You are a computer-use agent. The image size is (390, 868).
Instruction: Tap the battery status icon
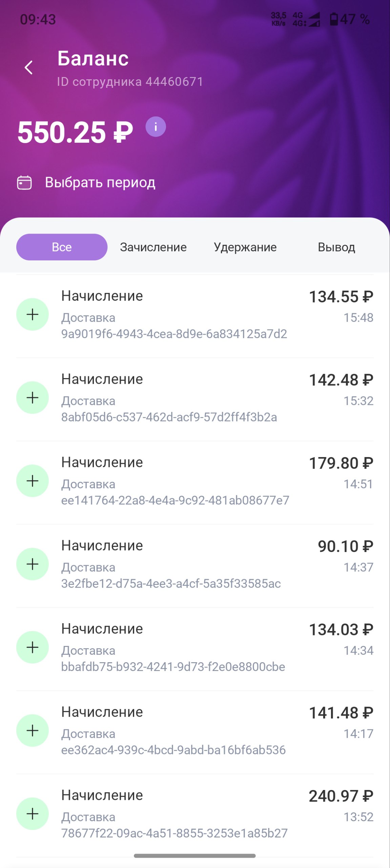pos(334,19)
